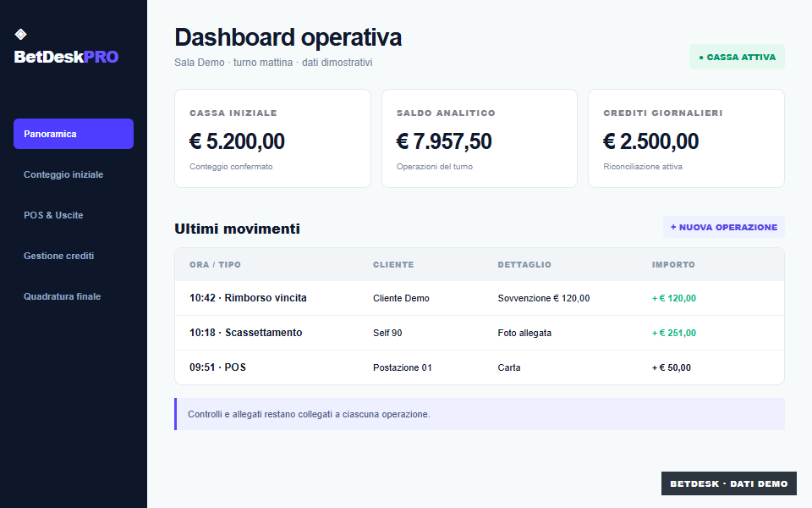Select the € 5.200,00 value
The width and height of the screenshot is (812, 508).
[x=237, y=141]
